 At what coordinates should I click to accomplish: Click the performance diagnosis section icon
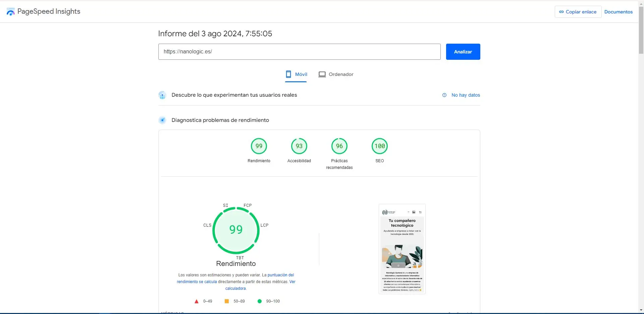(x=162, y=120)
